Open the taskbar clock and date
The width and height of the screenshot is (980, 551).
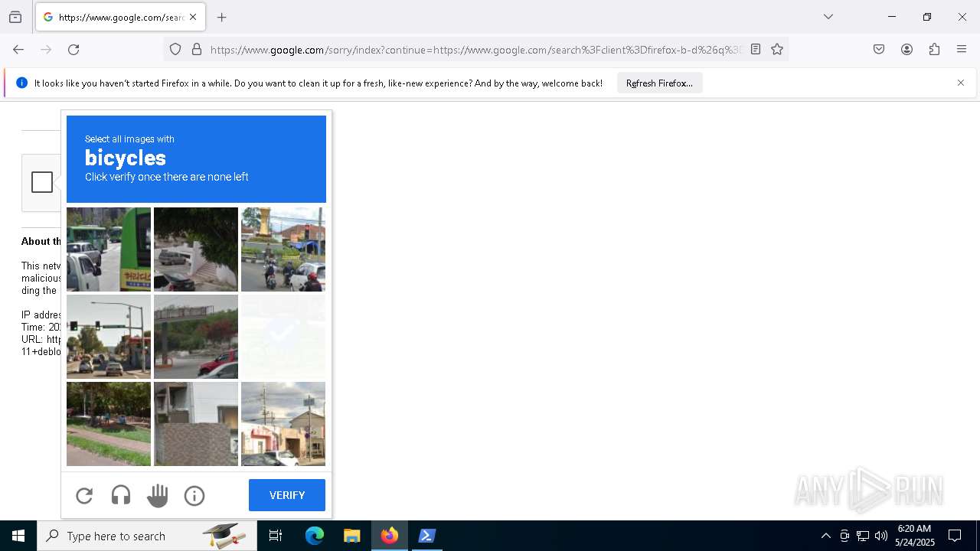pyautogui.click(x=915, y=536)
